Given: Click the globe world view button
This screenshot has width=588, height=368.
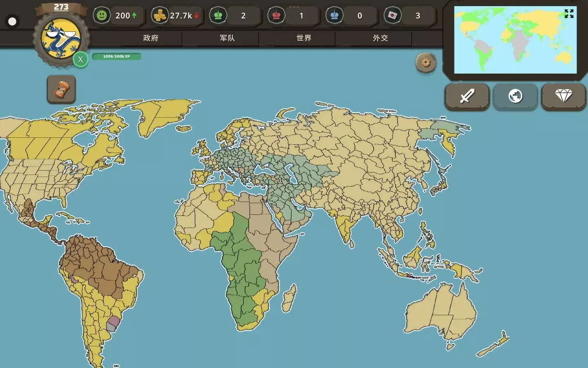Looking at the screenshot, I should coord(515,96).
